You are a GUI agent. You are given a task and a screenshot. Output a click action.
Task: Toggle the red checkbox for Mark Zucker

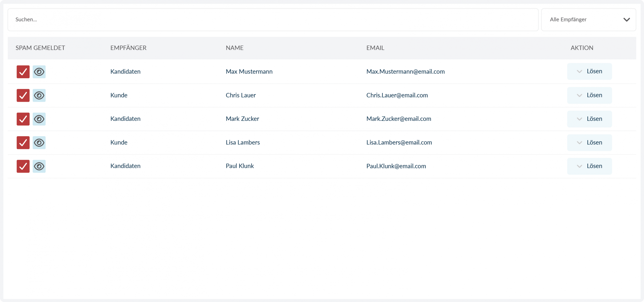click(23, 119)
